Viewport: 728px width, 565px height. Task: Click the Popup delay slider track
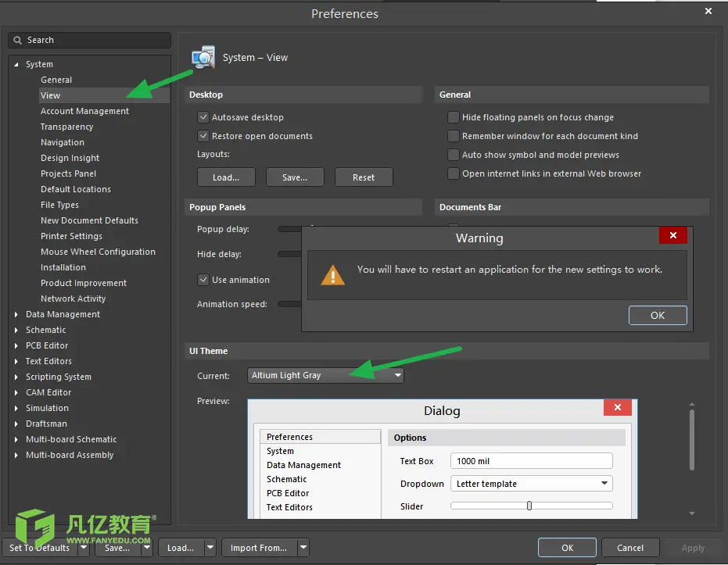click(289, 229)
